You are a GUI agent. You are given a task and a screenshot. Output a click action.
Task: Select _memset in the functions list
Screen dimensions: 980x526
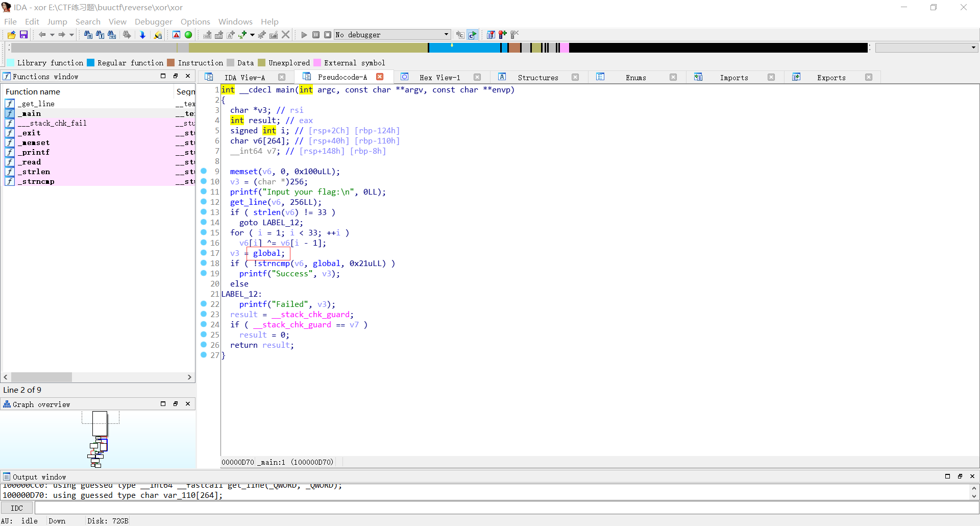click(34, 142)
